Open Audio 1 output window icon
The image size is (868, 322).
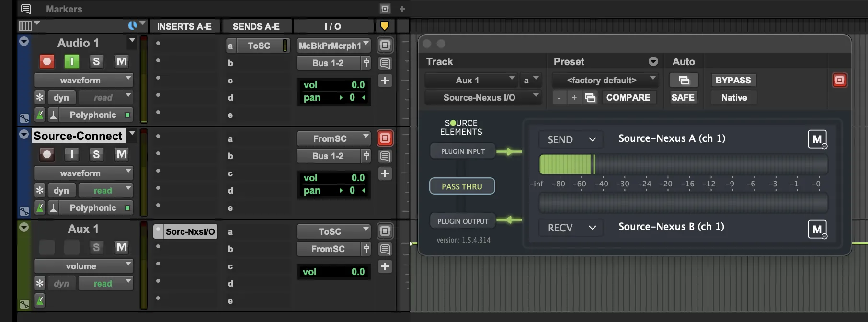coord(385,45)
